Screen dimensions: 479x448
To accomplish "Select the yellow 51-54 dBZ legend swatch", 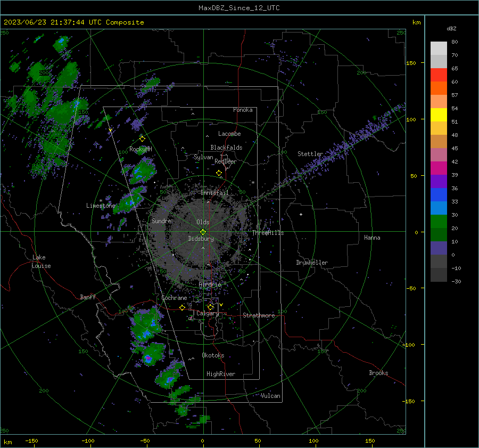I will (x=439, y=115).
